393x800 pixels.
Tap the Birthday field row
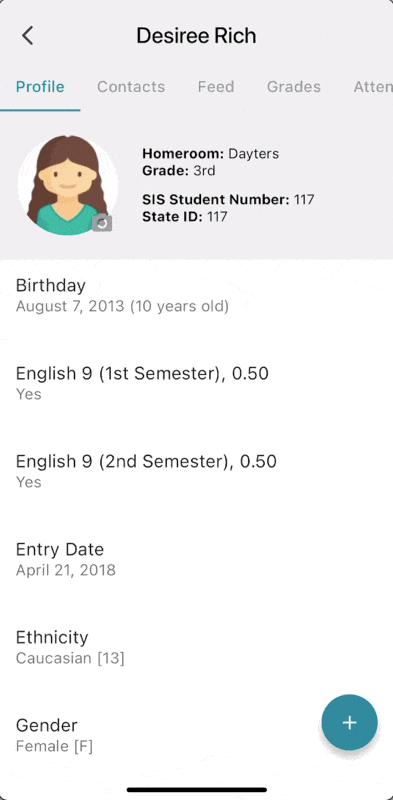click(196, 295)
